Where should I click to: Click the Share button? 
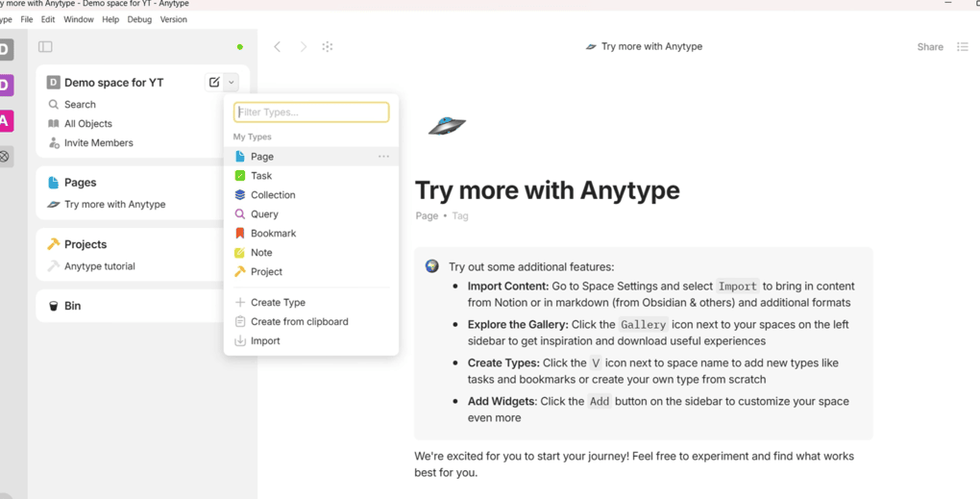(x=930, y=47)
